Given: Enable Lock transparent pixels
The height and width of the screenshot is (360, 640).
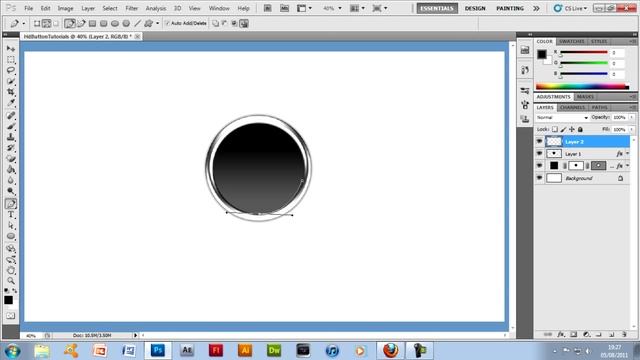Looking at the screenshot, I should pos(555,129).
